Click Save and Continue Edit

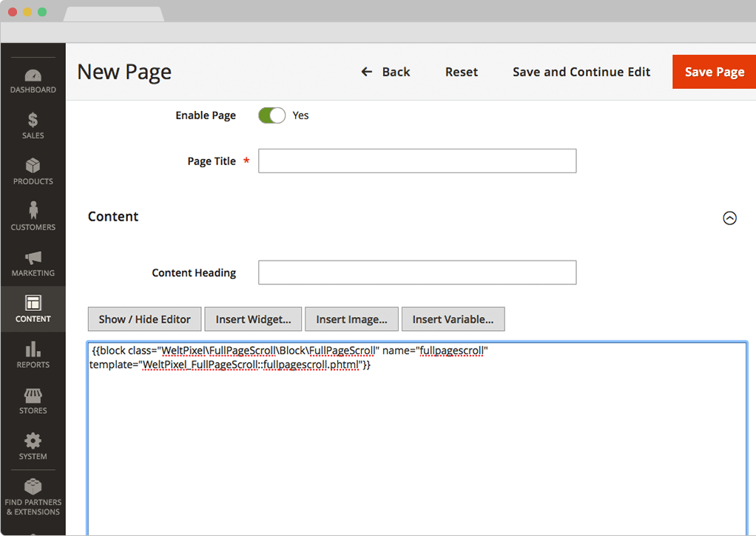(581, 72)
